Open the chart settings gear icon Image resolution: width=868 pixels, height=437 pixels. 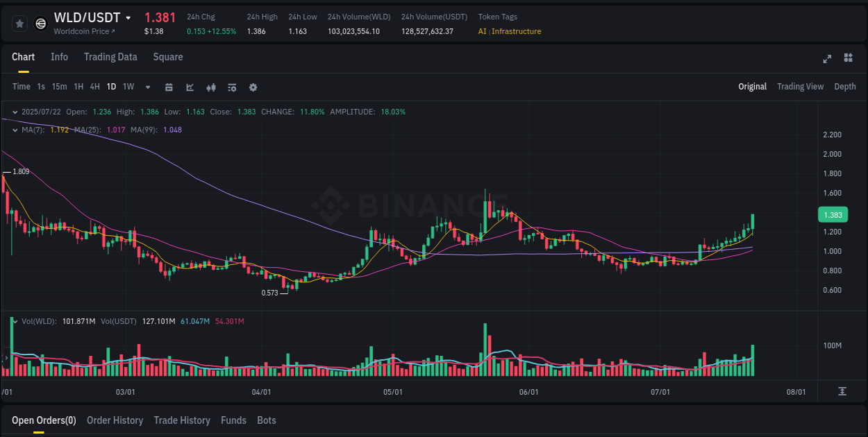(253, 87)
